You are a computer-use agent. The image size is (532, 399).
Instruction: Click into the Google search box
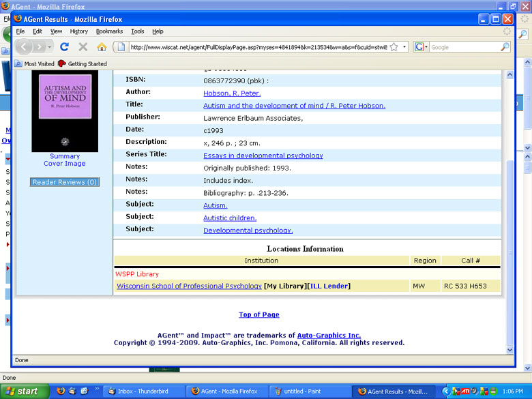tap(464, 47)
